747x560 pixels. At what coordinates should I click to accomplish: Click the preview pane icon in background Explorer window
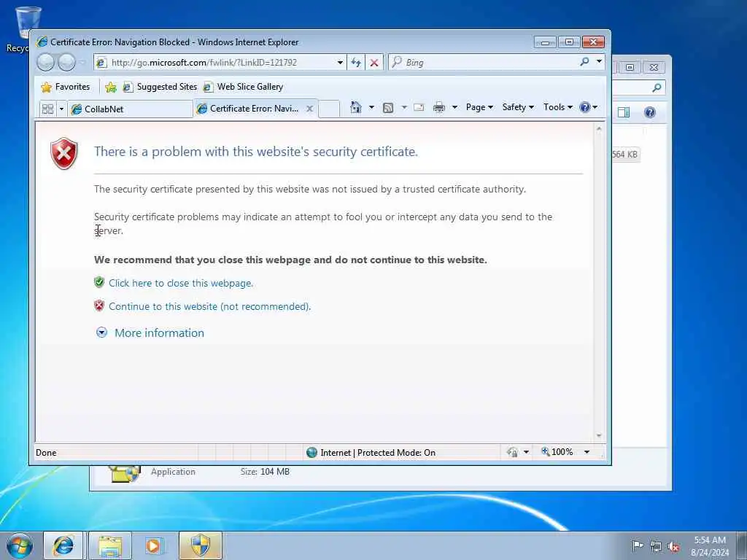click(624, 112)
